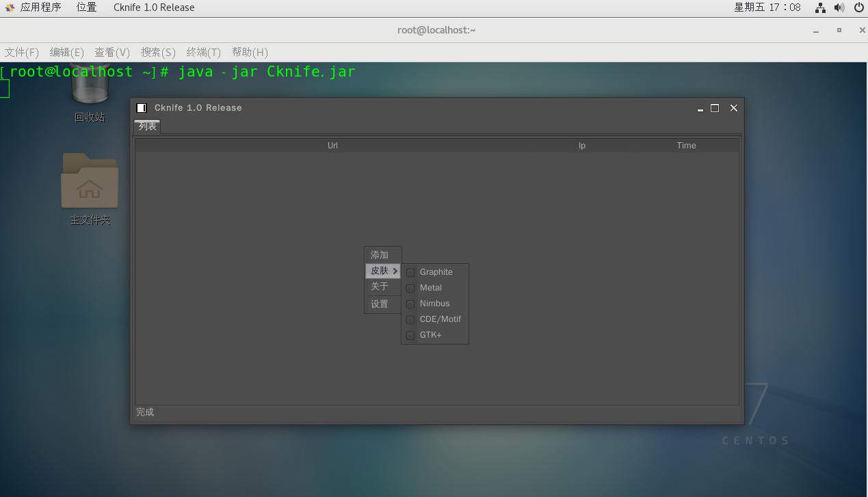Click the Cknife window title icon

tap(142, 108)
